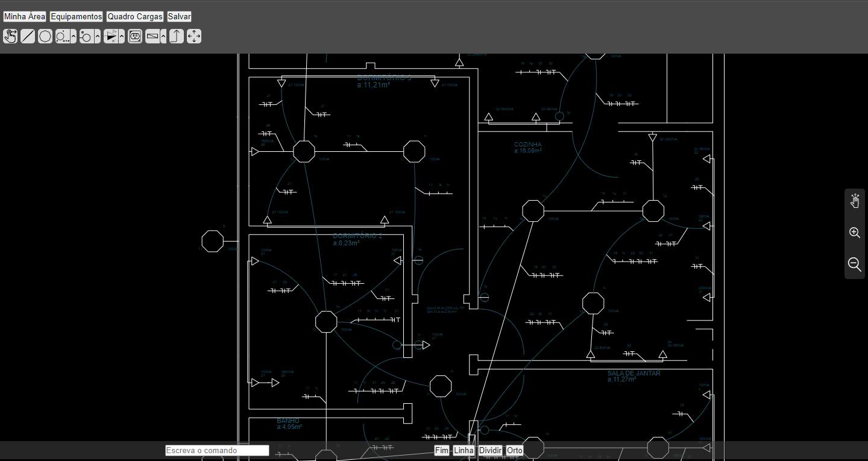
Task: Open the socket outlet tool dropdown arrow
Action: (122, 37)
